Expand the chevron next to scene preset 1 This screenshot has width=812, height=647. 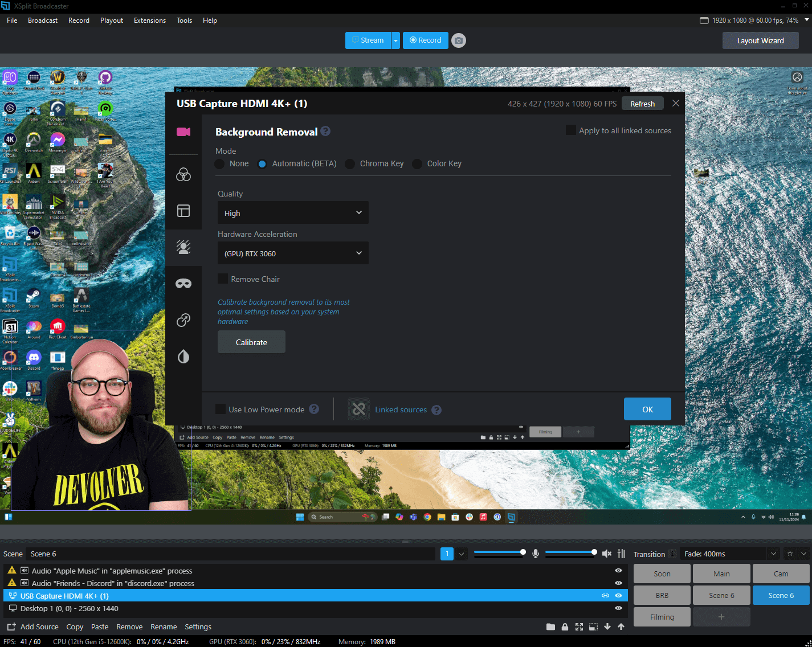pyautogui.click(x=462, y=554)
